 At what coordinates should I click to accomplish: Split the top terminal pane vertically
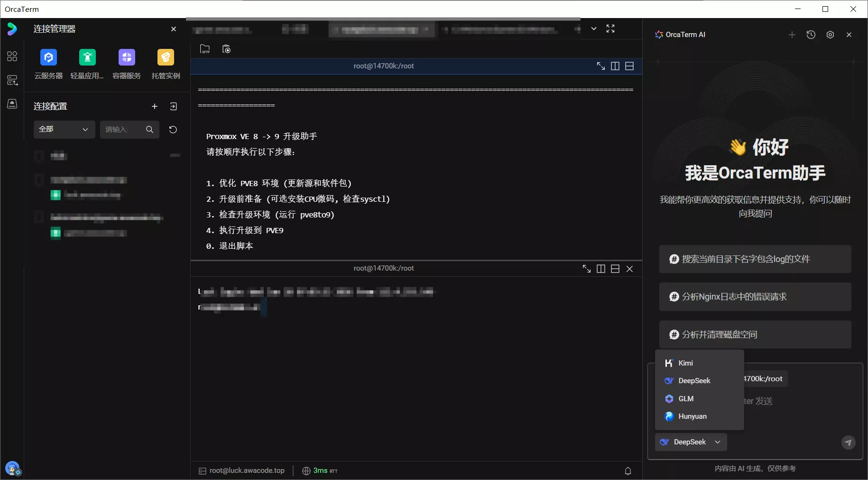[615, 66]
